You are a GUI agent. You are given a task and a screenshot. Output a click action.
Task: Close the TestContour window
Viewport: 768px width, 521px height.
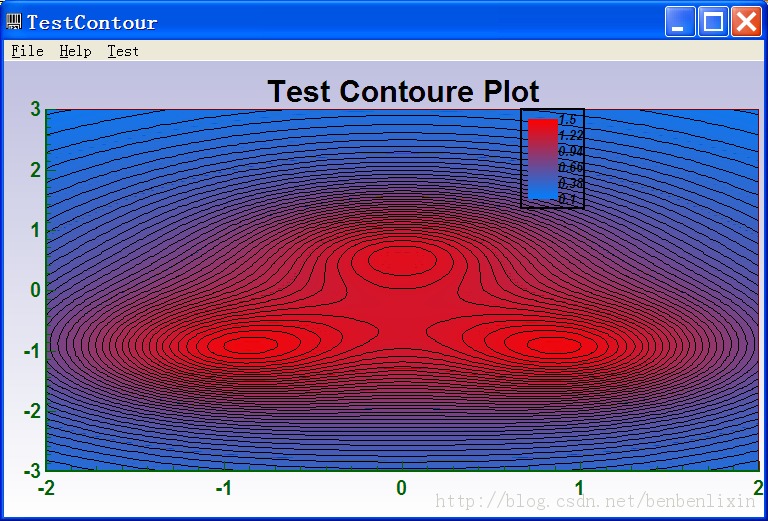tap(746, 22)
